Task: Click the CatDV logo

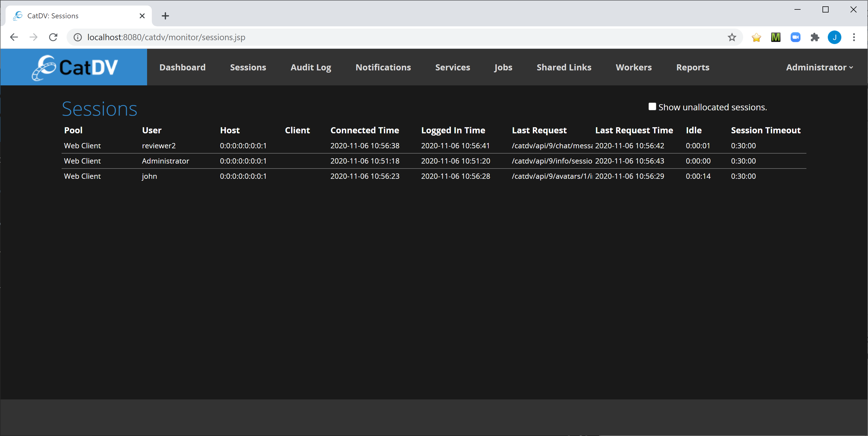Action: tap(74, 68)
